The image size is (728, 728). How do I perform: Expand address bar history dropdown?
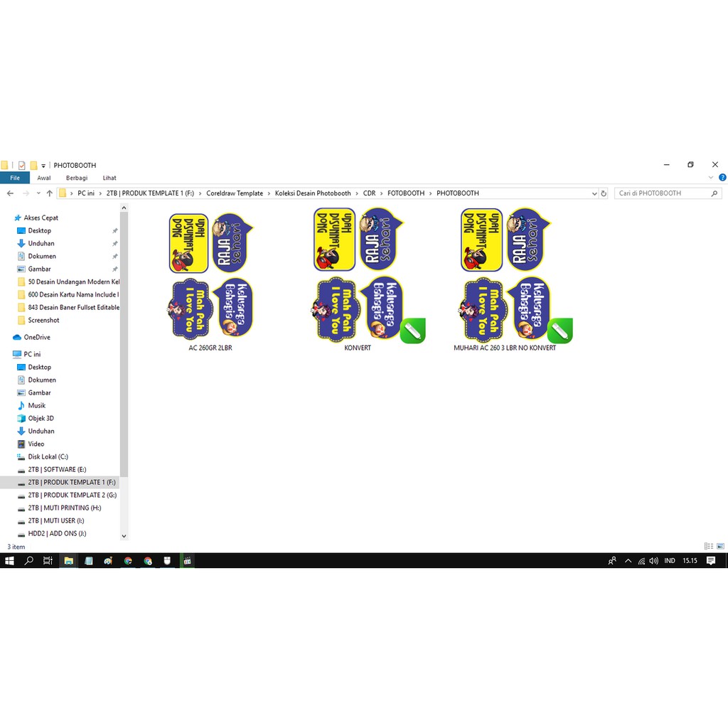(594, 193)
